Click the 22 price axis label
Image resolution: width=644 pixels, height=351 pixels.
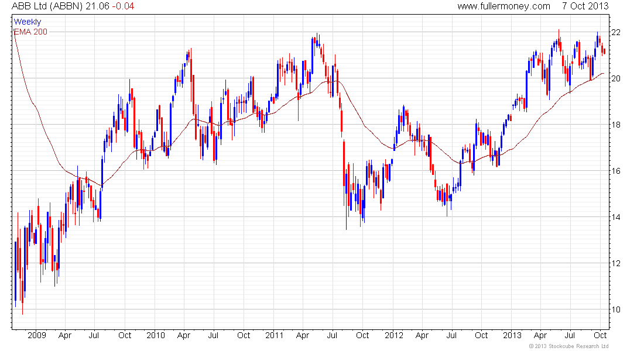click(x=616, y=32)
